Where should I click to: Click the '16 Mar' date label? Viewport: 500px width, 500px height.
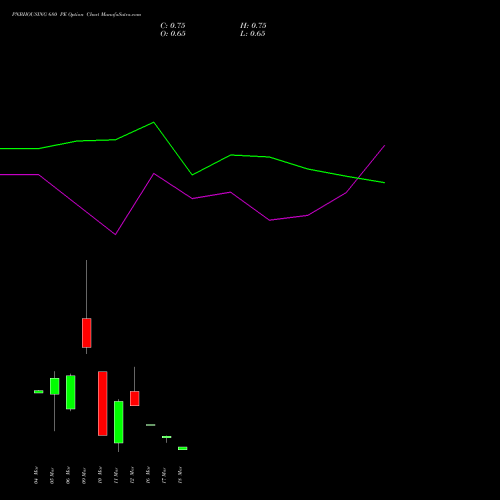tap(148, 475)
